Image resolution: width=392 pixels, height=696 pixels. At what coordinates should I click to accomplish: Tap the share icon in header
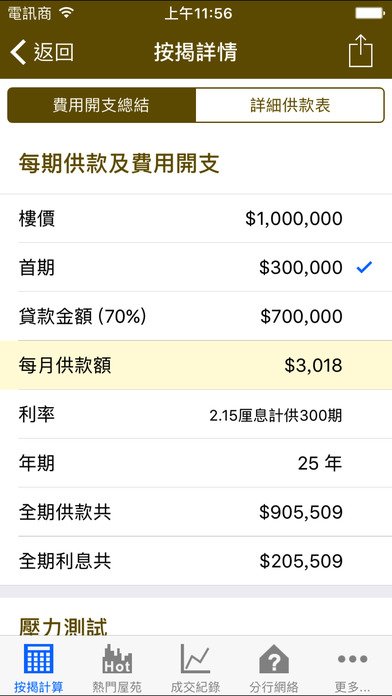[360, 51]
